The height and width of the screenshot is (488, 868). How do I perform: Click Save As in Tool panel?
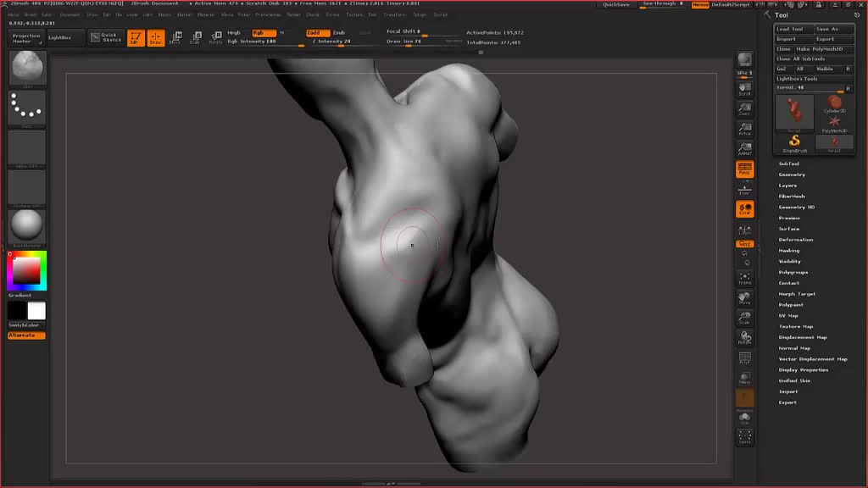pos(834,29)
